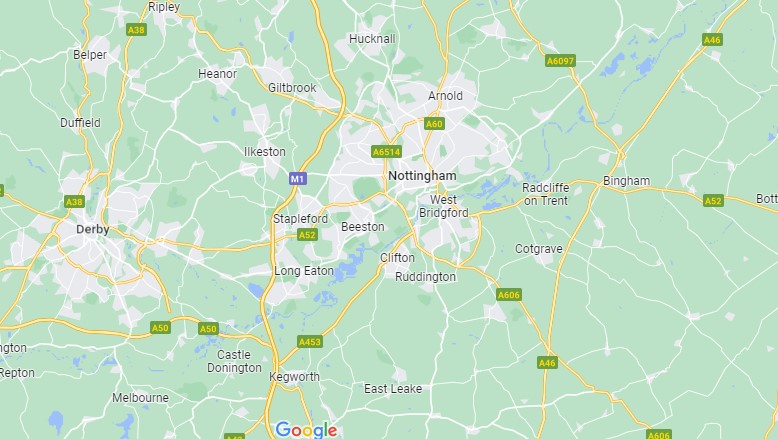This screenshot has height=439, width=778.
Task: Select the Ilkeston town label
Action: 264,152
